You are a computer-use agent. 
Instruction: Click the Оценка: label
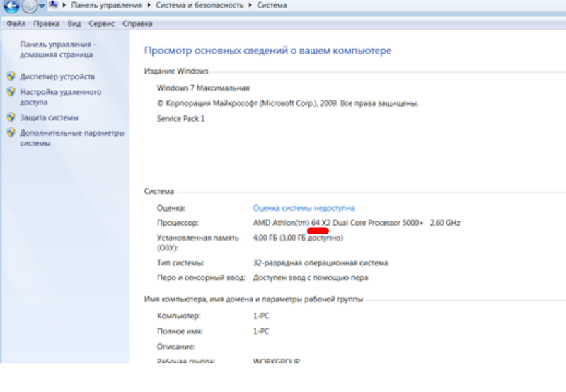pos(171,208)
